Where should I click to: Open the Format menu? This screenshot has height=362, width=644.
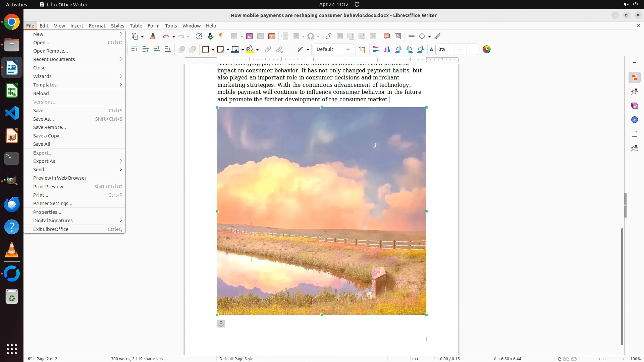[x=97, y=26]
